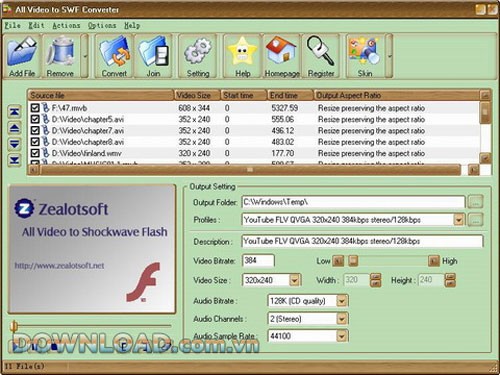This screenshot has height=375, width=500.
Task: Click the Description text field
Action: (362, 241)
